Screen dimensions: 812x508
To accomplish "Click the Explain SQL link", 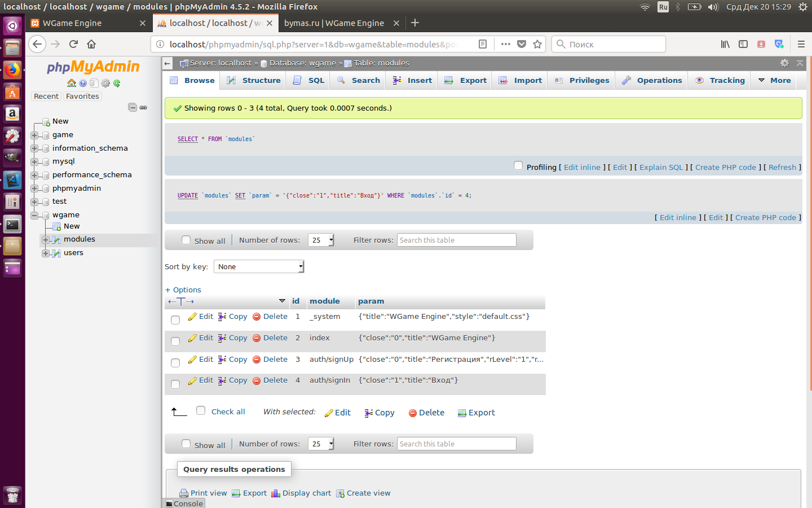I will tap(661, 167).
